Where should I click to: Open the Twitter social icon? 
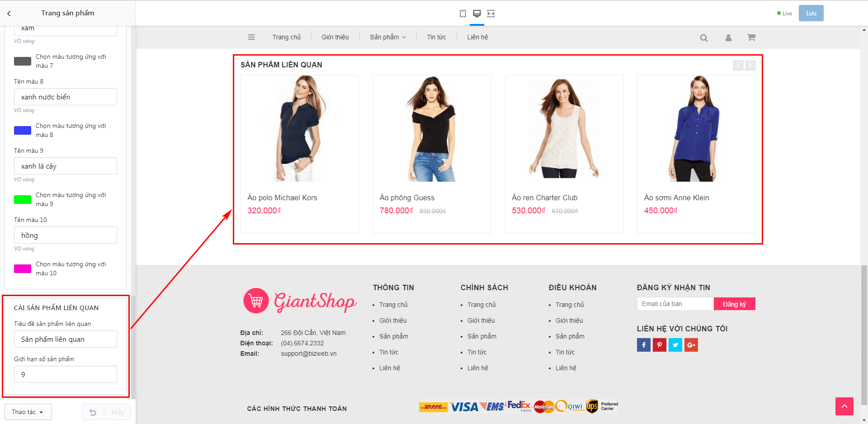pos(675,345)
